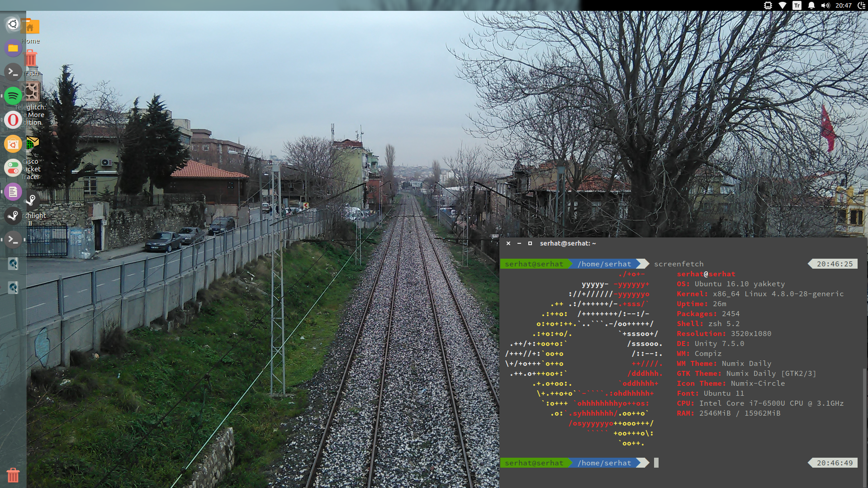Click the RAM: 2546MiB line
The image size is (868, 488).
tap(728, 413)
